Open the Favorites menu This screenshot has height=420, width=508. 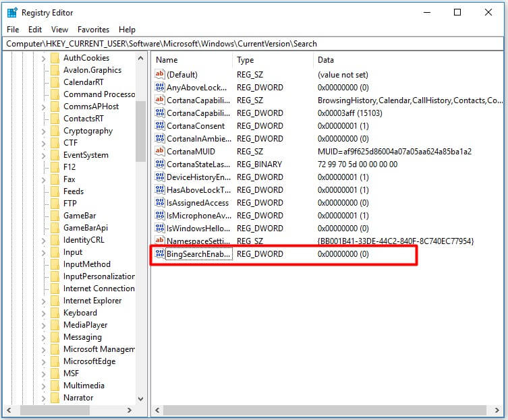(x=93, y=30)
